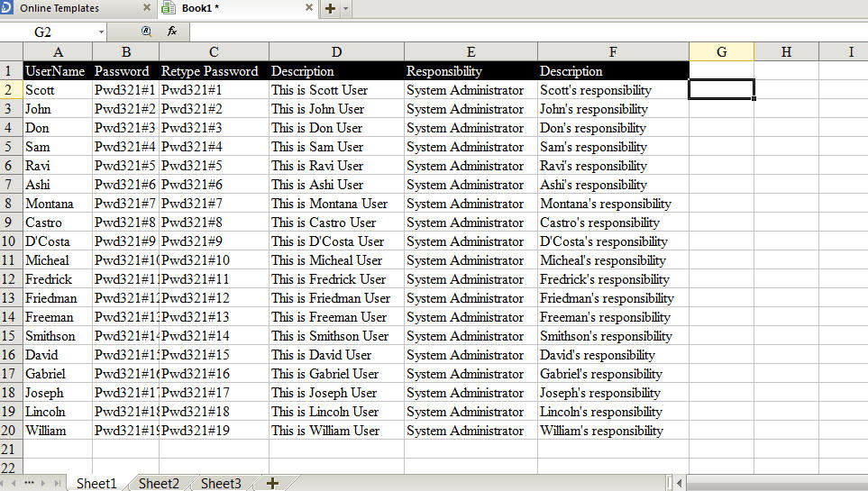Select the cell containing Lincoln
Viewport: 868px width, 491px height.
click(x=58, y=412)
